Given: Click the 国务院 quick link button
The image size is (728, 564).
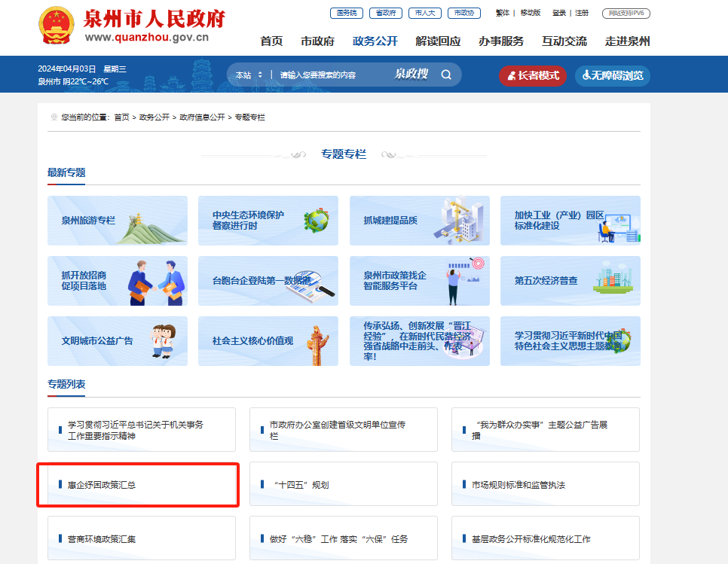Looking at the screenshot, I should coord(346,13).
